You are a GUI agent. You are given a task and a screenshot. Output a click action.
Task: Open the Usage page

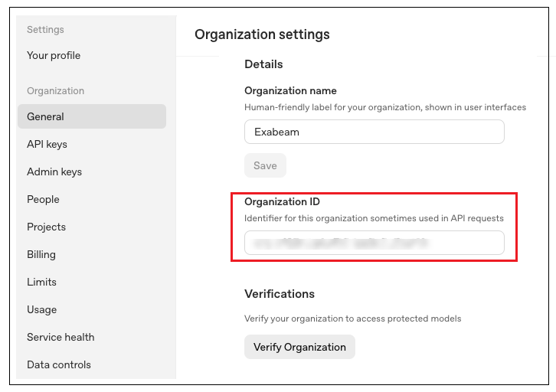[x=41, y=309]
